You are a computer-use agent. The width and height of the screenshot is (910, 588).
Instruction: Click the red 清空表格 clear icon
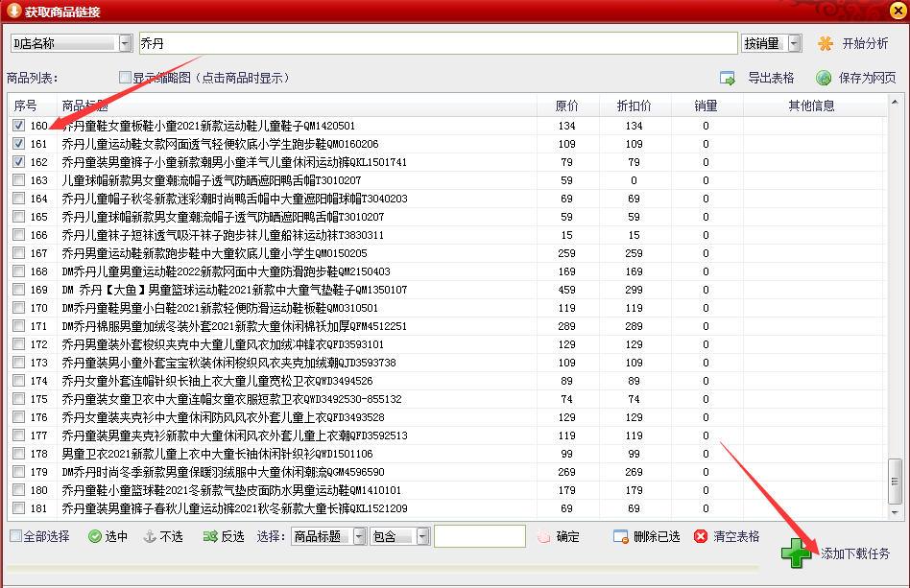[x=701, y=536]
